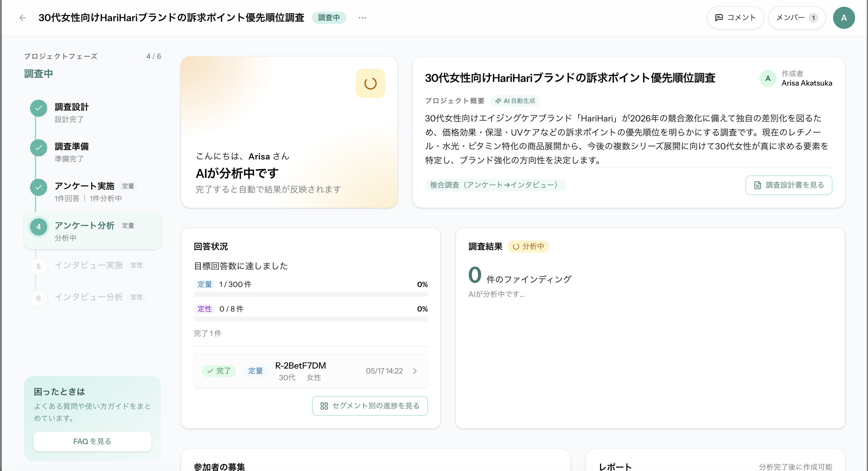The width and height of the screenshot is (868, 471).
Task: Click the step 6 number circle
Action: point(39,298)
